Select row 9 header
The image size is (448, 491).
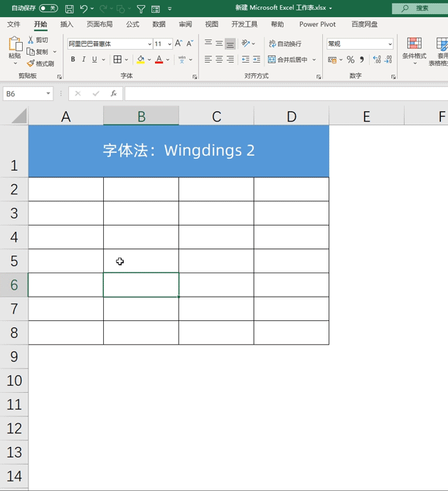[x=14, y=357]
